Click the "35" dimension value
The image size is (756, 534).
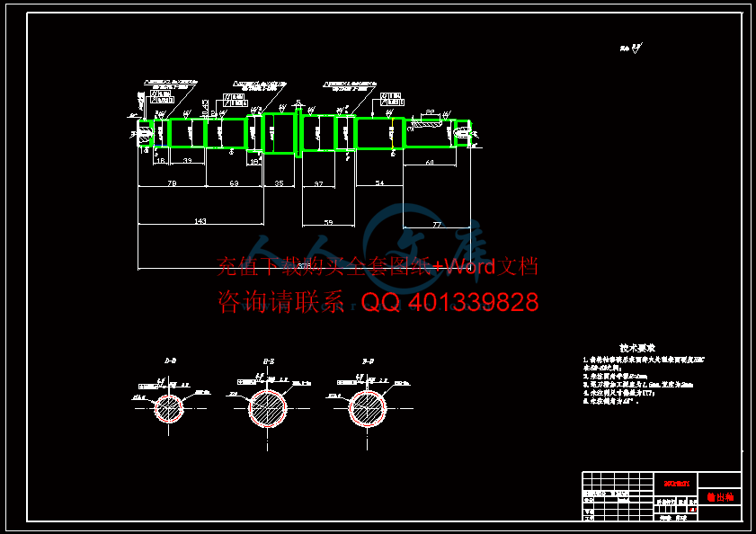coord(279,183)
